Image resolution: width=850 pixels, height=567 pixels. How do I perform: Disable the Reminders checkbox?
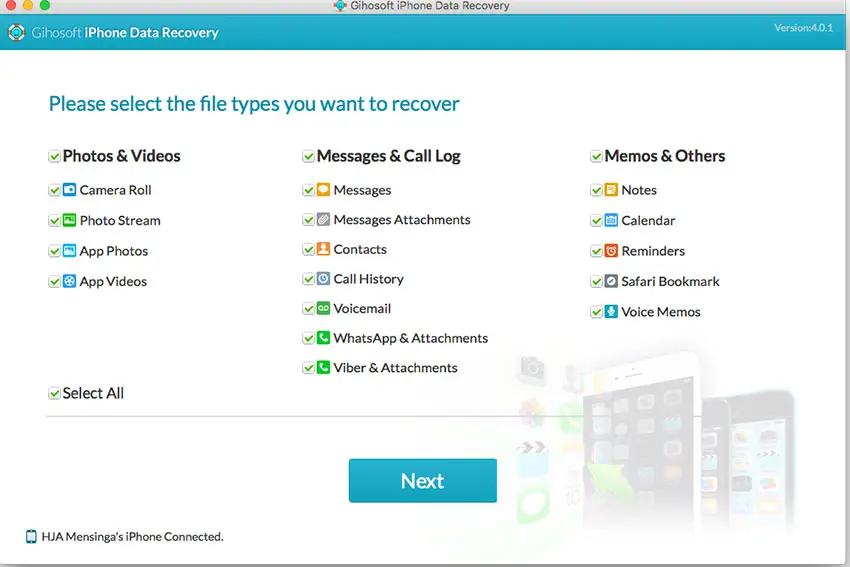point(596,251)
